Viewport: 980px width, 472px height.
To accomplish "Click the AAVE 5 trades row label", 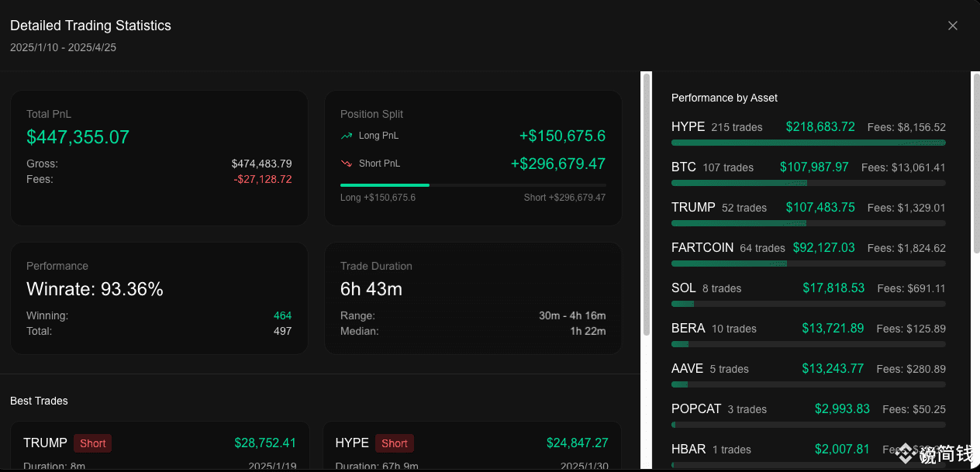I will pyautogui.click(x=710, y=368).
